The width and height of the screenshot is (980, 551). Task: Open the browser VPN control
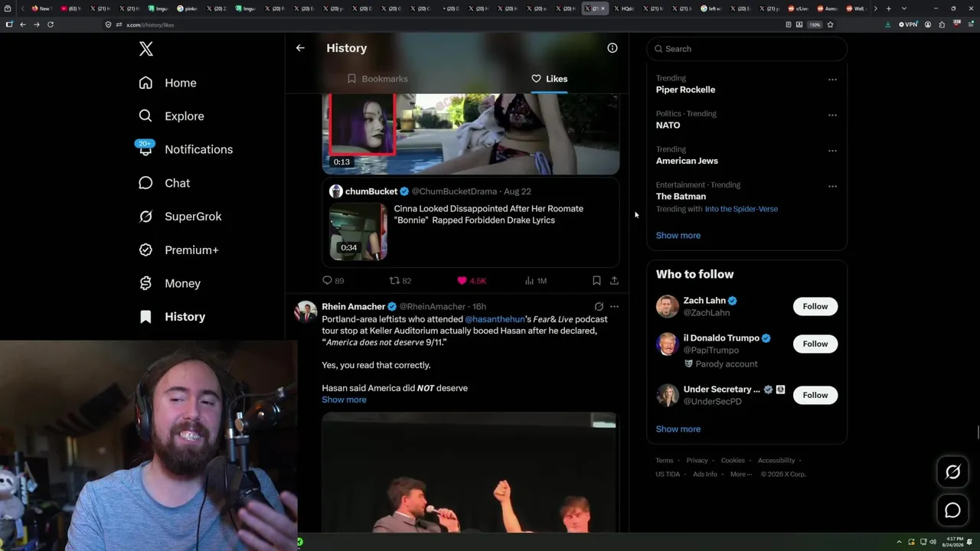click(x=909, y=24)
